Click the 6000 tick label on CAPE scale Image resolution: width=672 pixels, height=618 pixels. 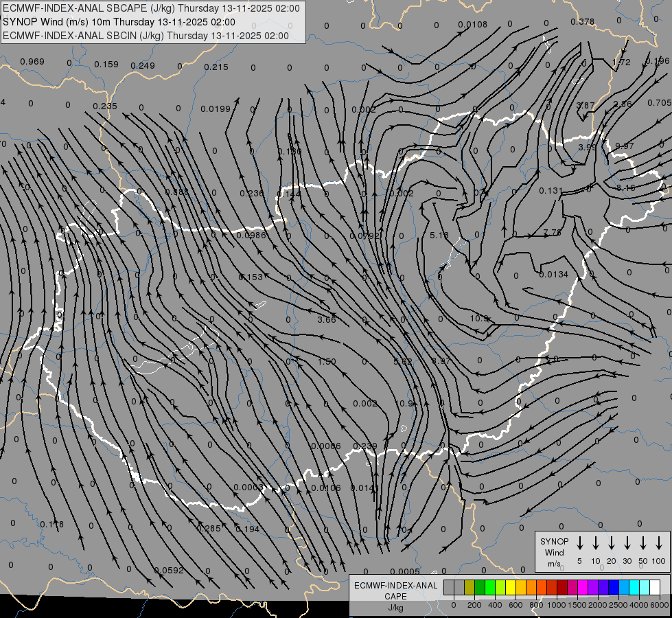pos(660,605)
